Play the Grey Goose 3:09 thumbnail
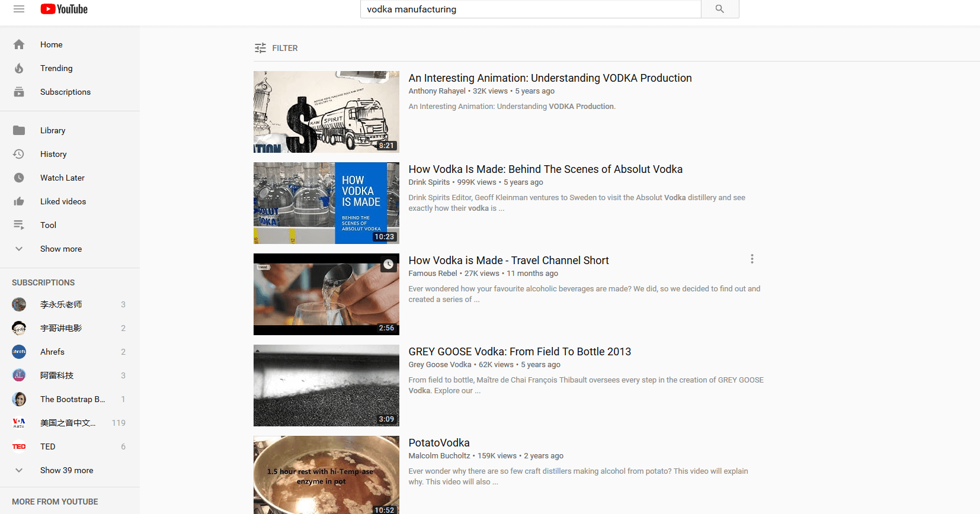Image resolution: width=980 pixels, height=514 pixels. 326,386
